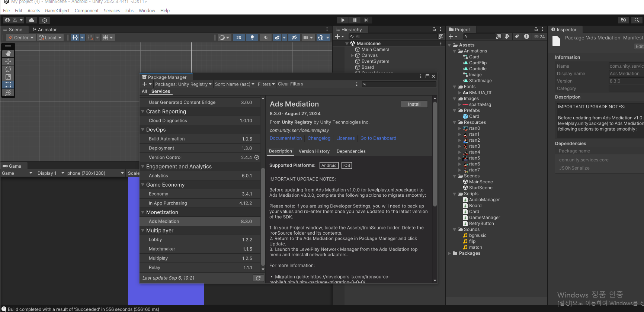Open Display 1 dropdown in Game view
The height and width of the screenshot is (312, 644).
pos(50,173)
